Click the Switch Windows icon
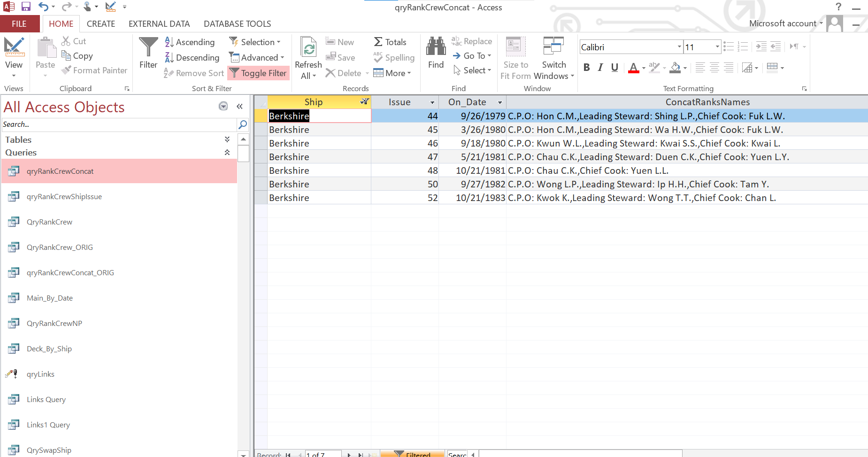 553,46
